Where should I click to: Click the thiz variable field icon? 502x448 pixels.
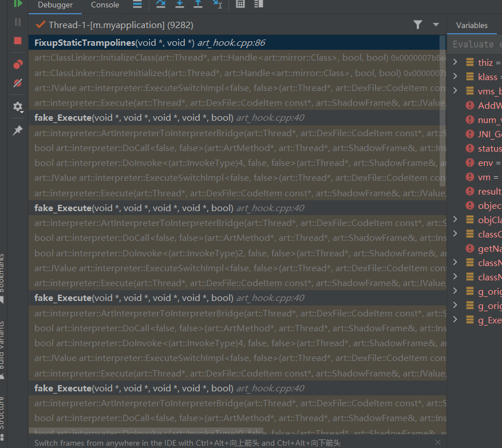tap(470, 62)
